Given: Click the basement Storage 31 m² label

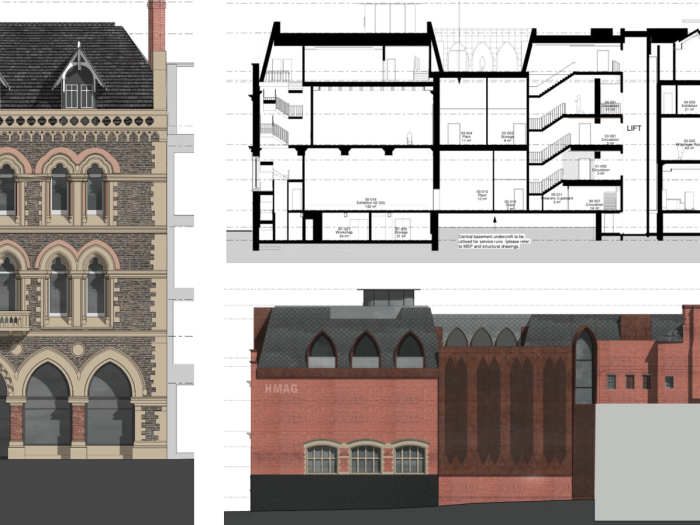Looking at the screenshot, I should [401, 232].
